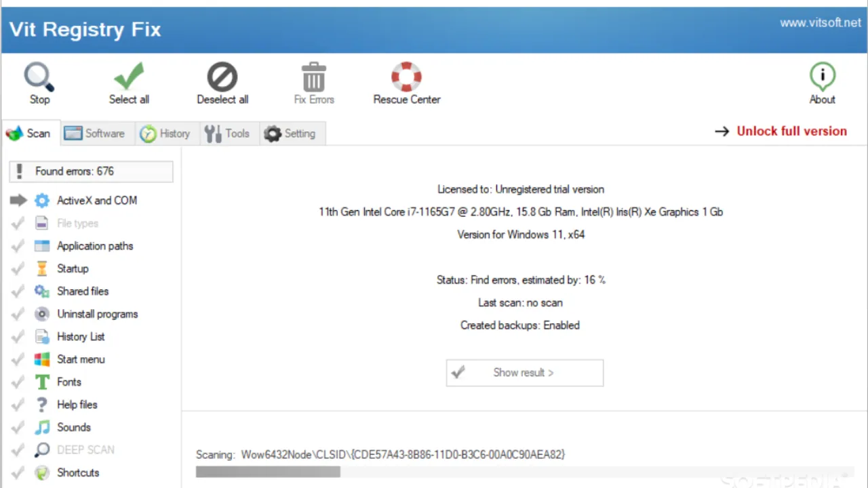Viewport: 868px width, 488px height.
Task: Click the History List document icon
Action: (42, 337)
